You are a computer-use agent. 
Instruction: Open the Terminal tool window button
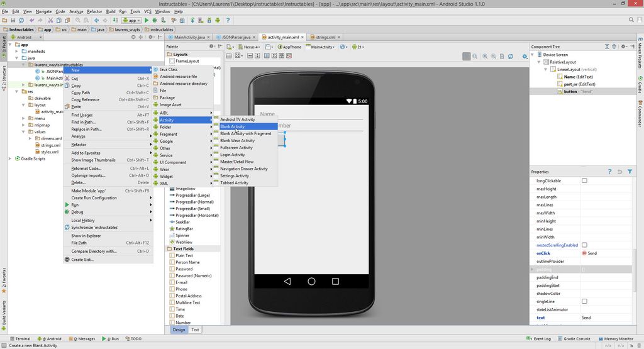coord(20,339)
